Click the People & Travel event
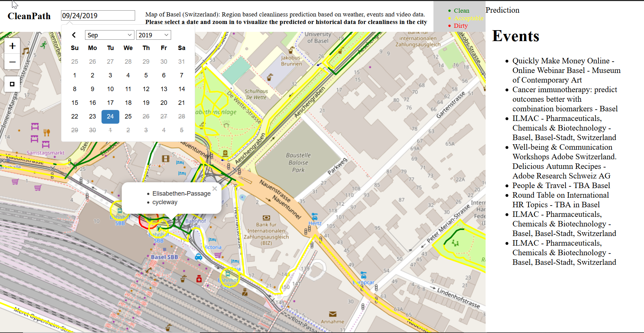 click(561, 185)
